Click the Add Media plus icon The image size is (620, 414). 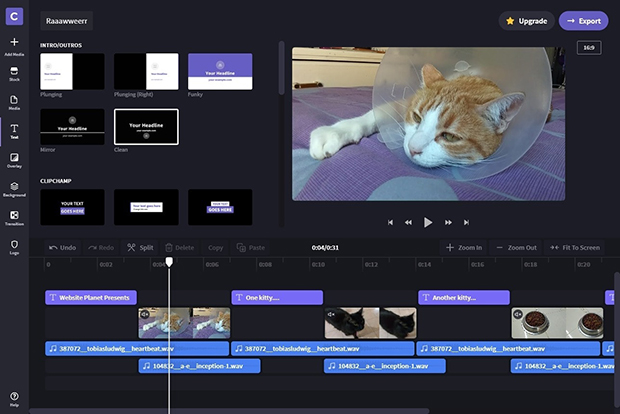point(14,42)
